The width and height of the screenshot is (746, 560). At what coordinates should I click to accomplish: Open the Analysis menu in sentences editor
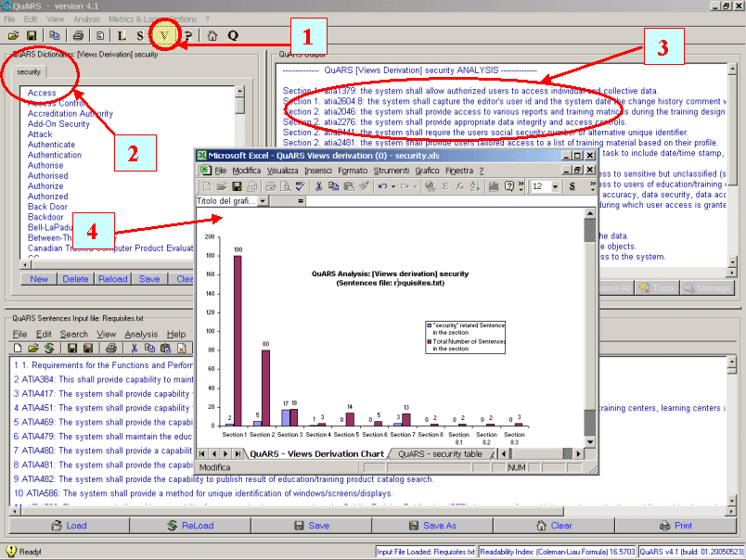[x=141, y=334]
